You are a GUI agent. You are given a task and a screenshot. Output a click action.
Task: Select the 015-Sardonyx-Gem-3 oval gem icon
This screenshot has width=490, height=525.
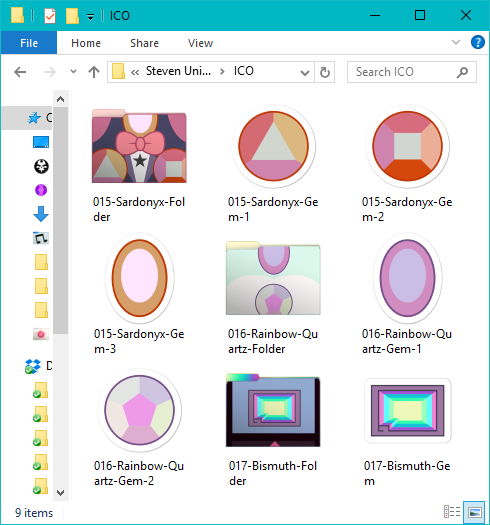[x=139, y=278]
